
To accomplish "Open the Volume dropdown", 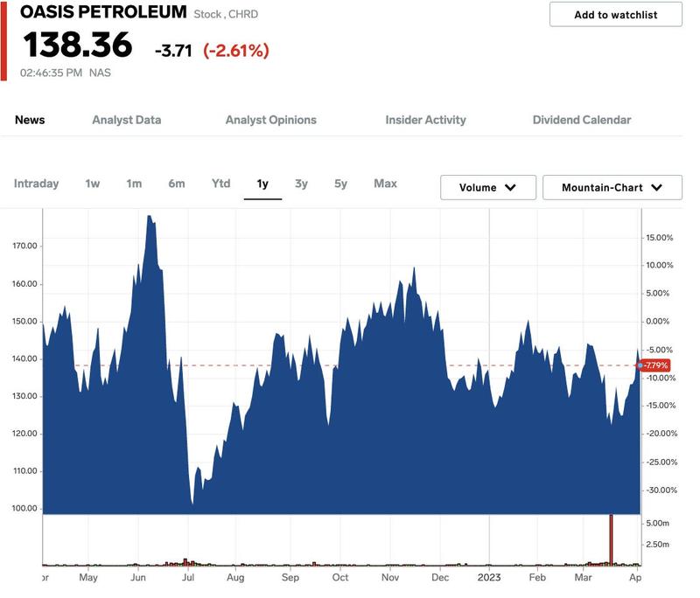I will (x=488, y=188).
